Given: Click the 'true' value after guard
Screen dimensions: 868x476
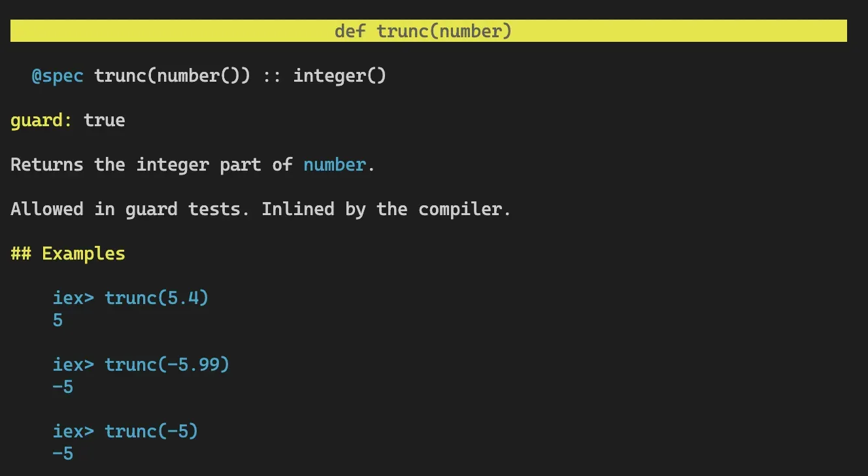Looking at the screenshot, I should pos(105,120).
